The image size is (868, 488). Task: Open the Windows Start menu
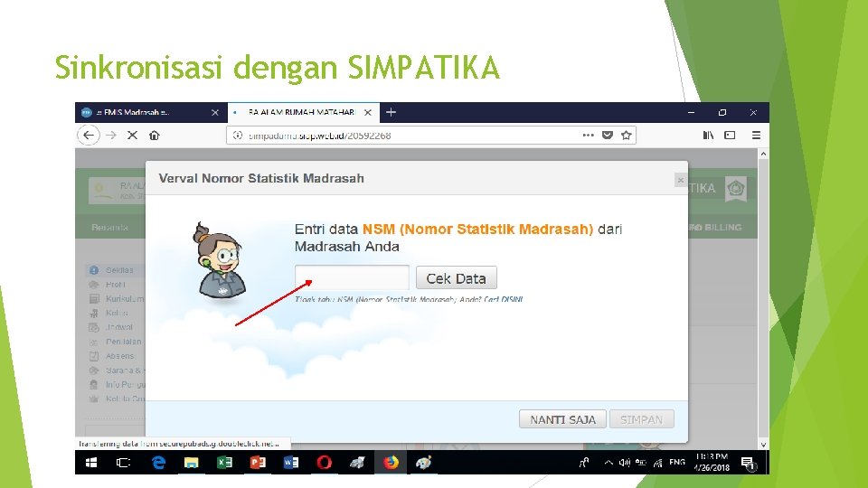[x=91, y=463]
